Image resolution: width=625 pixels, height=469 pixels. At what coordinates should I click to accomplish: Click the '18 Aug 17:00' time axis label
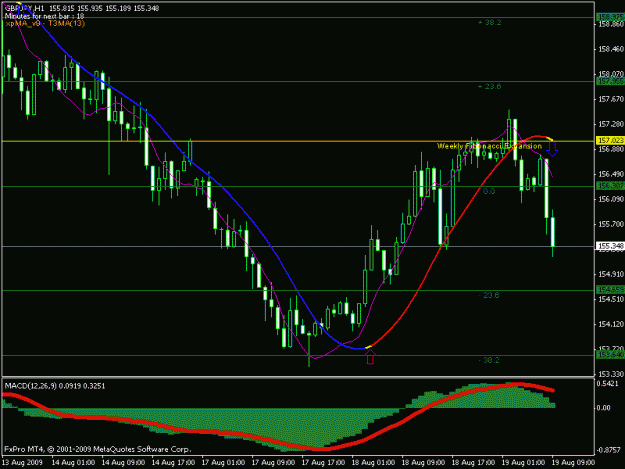[473, 463]
